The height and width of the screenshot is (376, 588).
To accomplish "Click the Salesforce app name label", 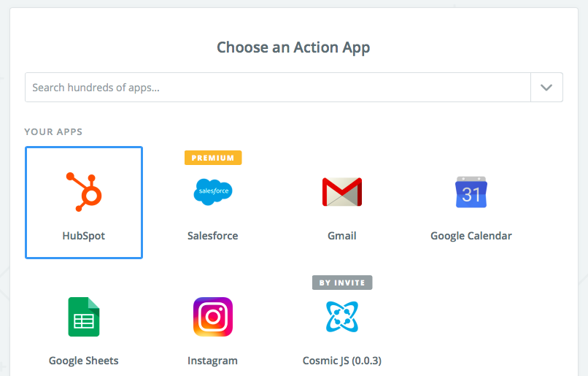I will [213, 236].
